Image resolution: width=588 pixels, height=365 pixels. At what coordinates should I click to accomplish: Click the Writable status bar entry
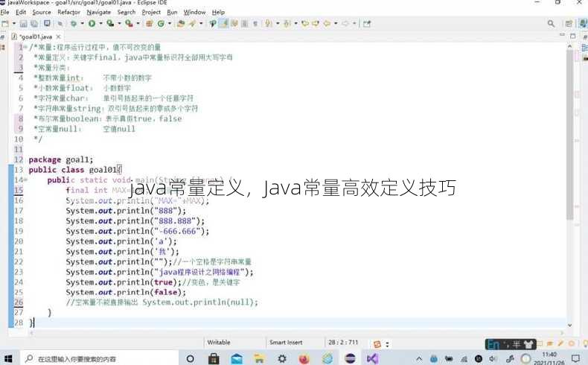(x=219, y=342)
